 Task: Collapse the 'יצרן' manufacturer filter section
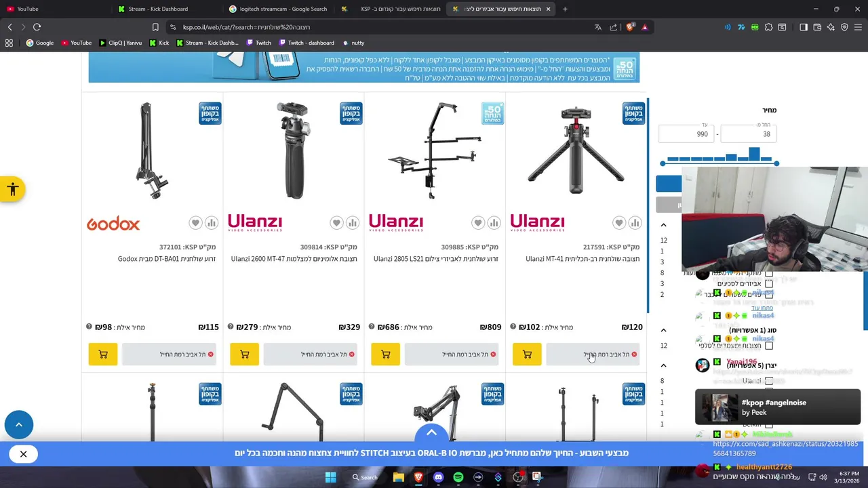663,365
